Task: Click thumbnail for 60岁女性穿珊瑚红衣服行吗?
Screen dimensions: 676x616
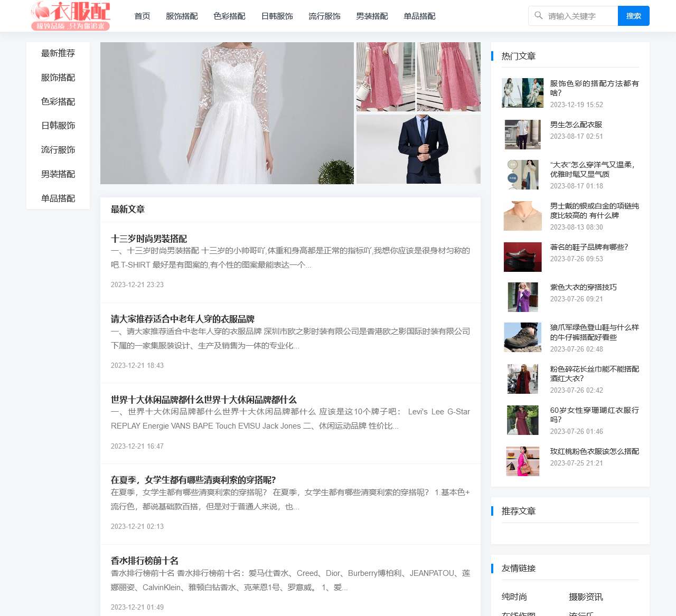Action: (x=523, y=420)
